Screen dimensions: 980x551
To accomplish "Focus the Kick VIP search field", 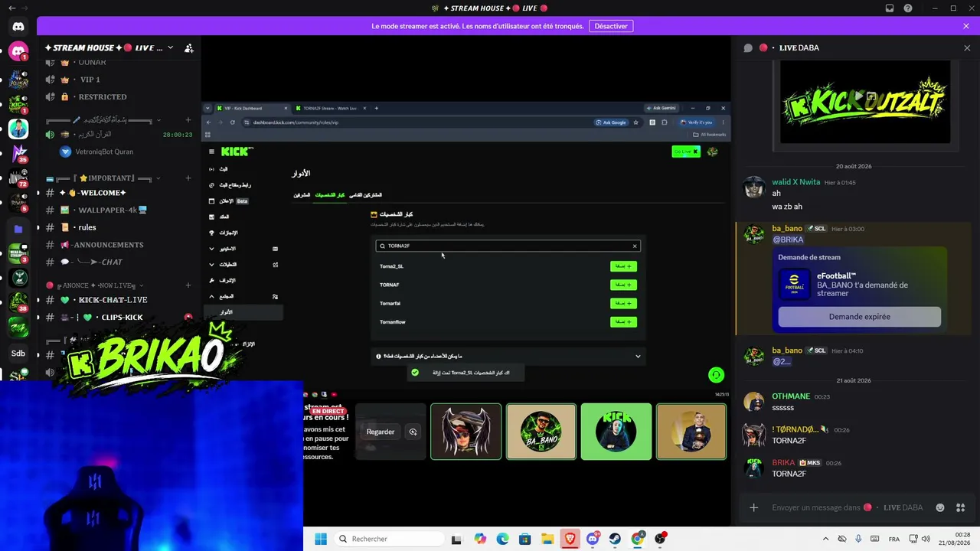I will tap(508, 246).
